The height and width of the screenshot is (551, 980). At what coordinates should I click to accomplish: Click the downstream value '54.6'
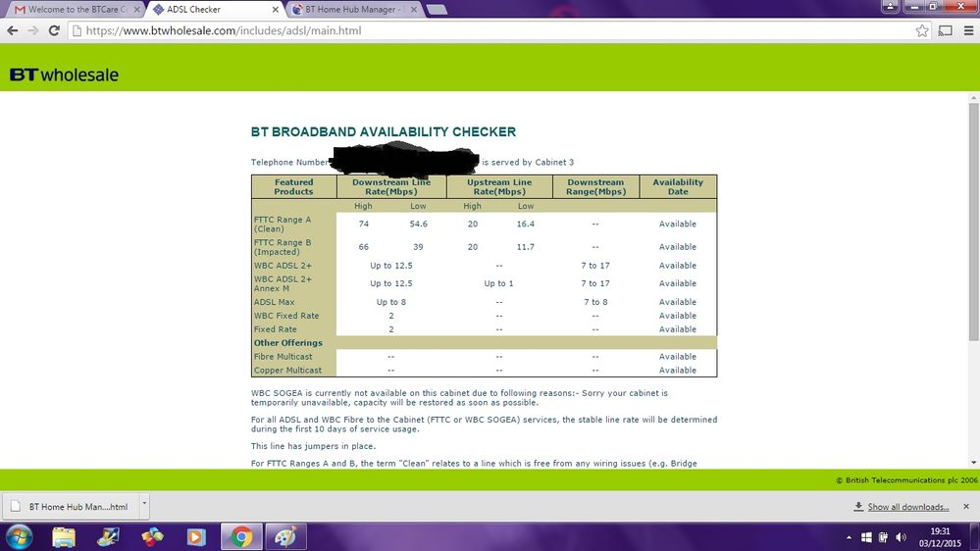(x=418, y=224)
